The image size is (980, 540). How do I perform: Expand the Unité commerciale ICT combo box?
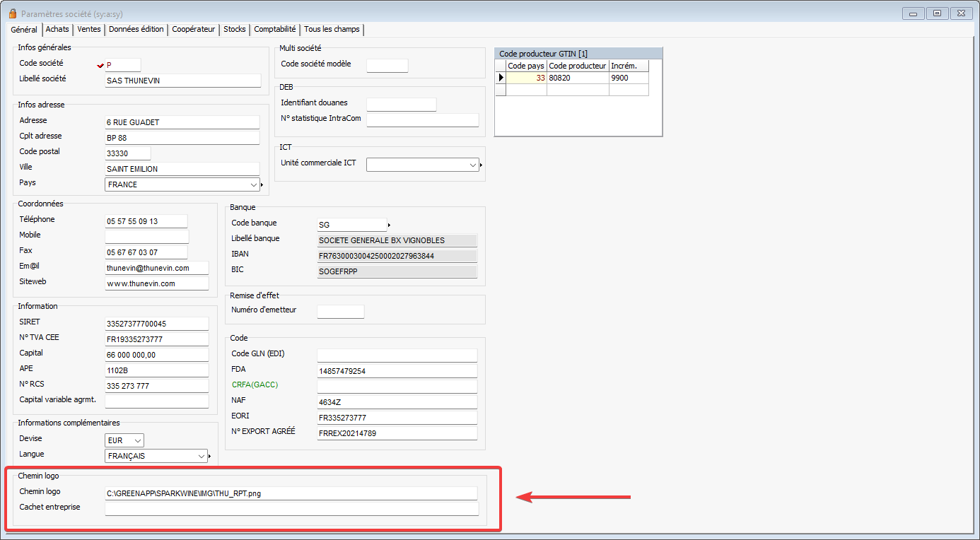point(473,165)
